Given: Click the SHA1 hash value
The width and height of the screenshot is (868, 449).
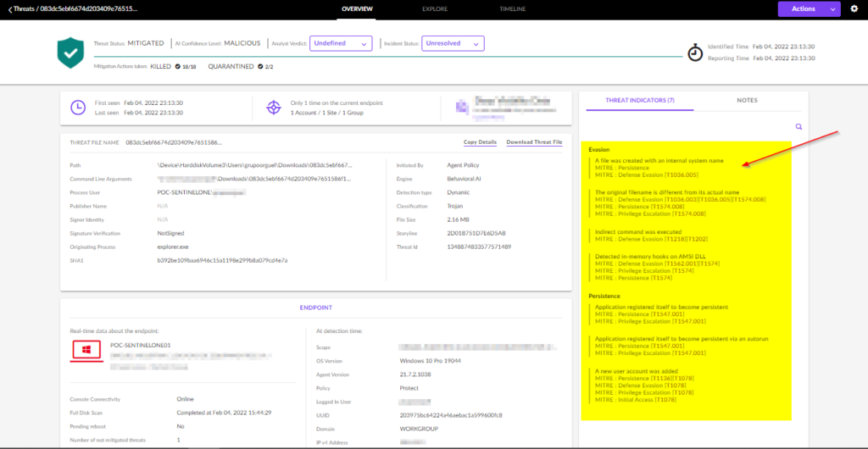Looking at the screenshot, I should [223, 260].
